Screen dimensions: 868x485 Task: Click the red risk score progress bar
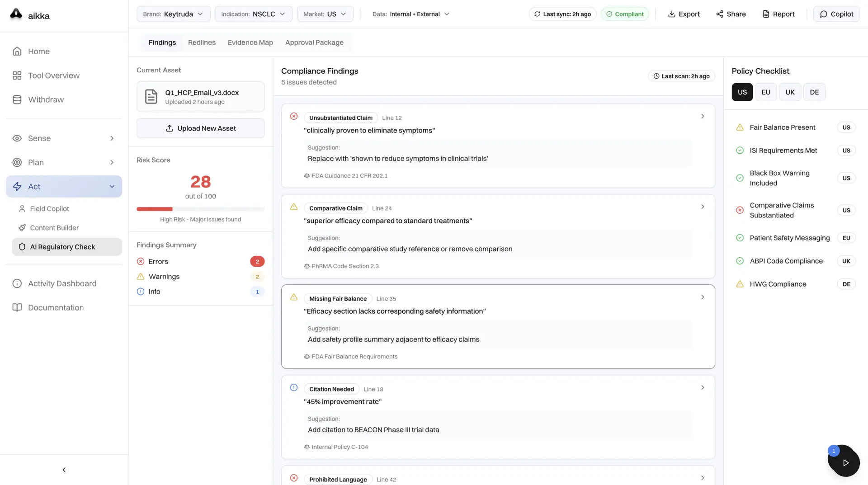click(x=155, y=209)
